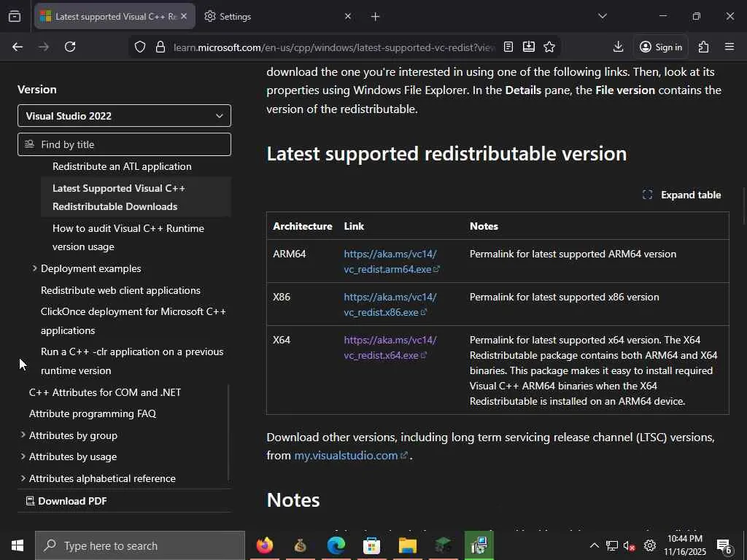The height and width of the screenshot is (560, 747).
Task: Close the Latest supported Visual C++ tab
Action: 184,17
